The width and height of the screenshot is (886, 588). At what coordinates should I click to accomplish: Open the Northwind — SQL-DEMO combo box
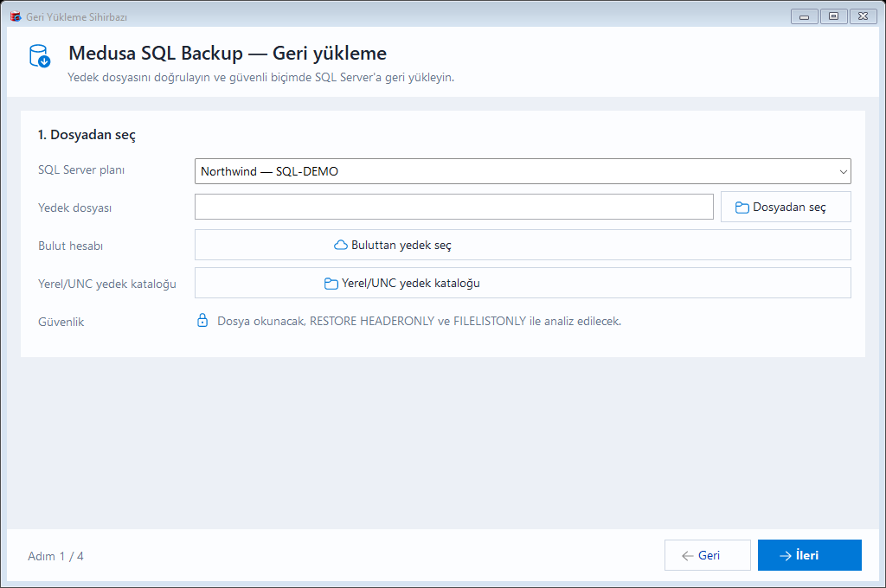click(x=523, y=171)
